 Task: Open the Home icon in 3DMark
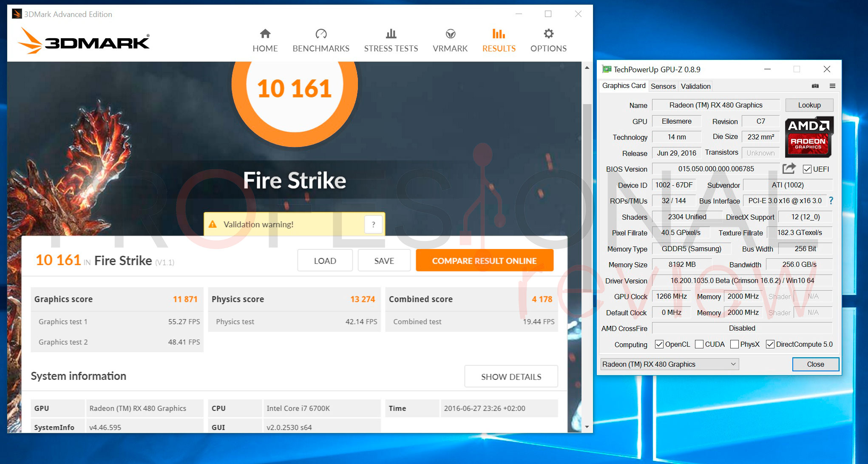coord(265,34)
